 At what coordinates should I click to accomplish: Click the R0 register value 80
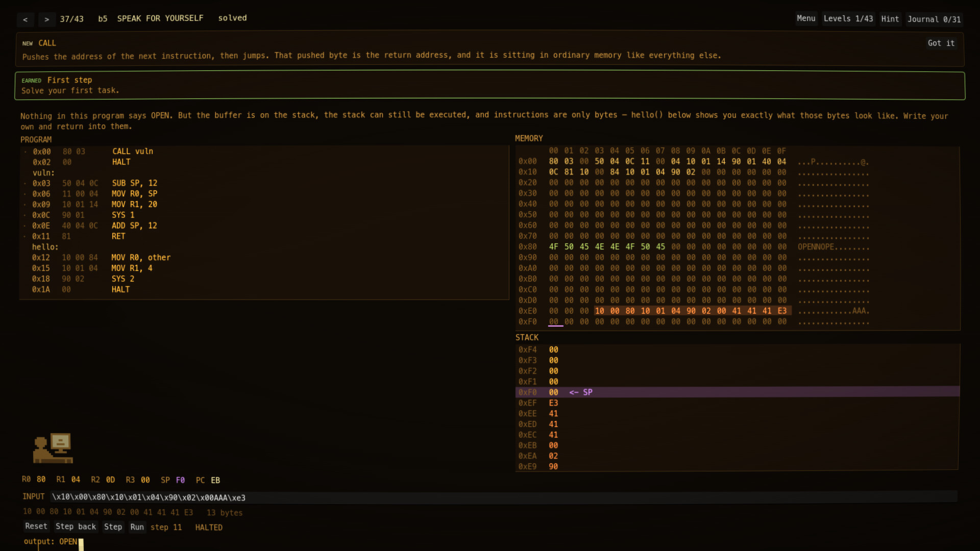click(41, 480)
